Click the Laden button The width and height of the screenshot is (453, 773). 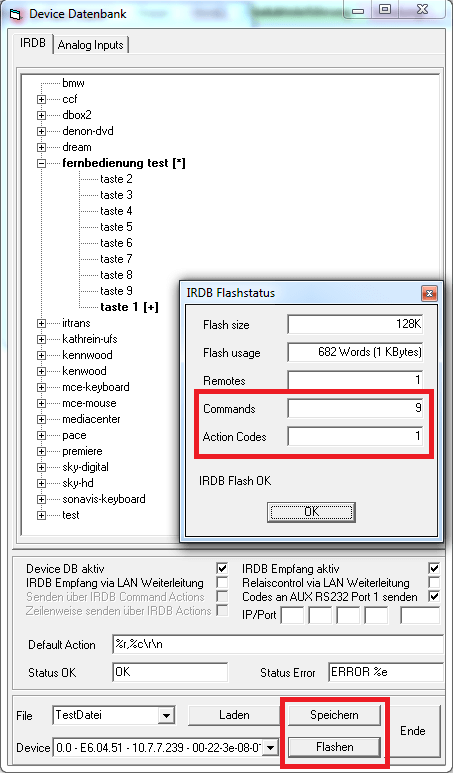pos(234,715)
